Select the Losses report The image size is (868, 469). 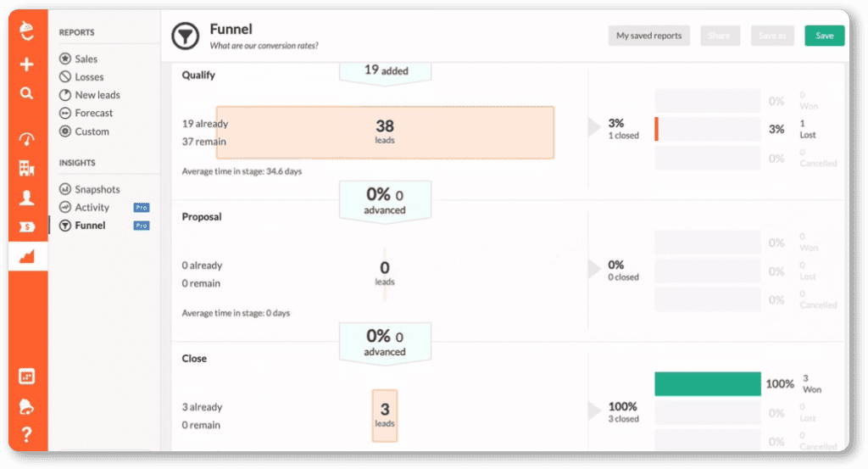point(88,77)
